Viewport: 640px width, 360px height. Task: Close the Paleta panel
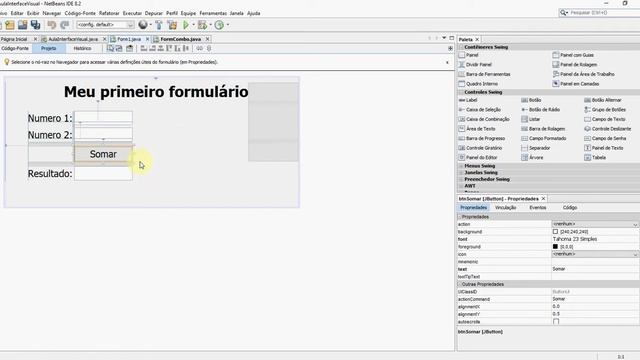(477, 40)
